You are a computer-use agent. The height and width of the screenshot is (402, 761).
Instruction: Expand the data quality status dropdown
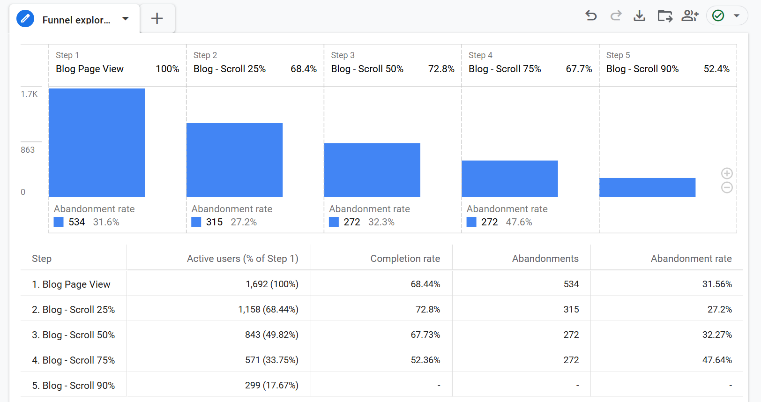coord(738,16)
